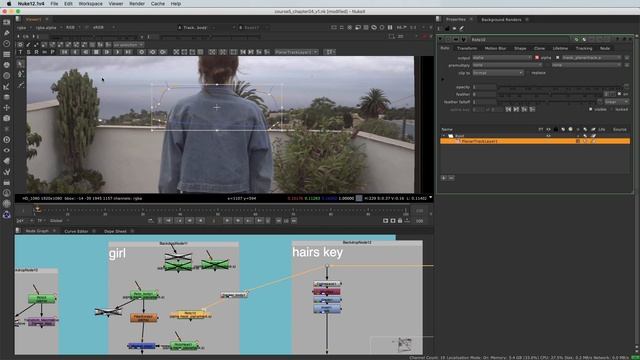Toggle the feather 'on' checkbox
640x360 pixels.
619,94
